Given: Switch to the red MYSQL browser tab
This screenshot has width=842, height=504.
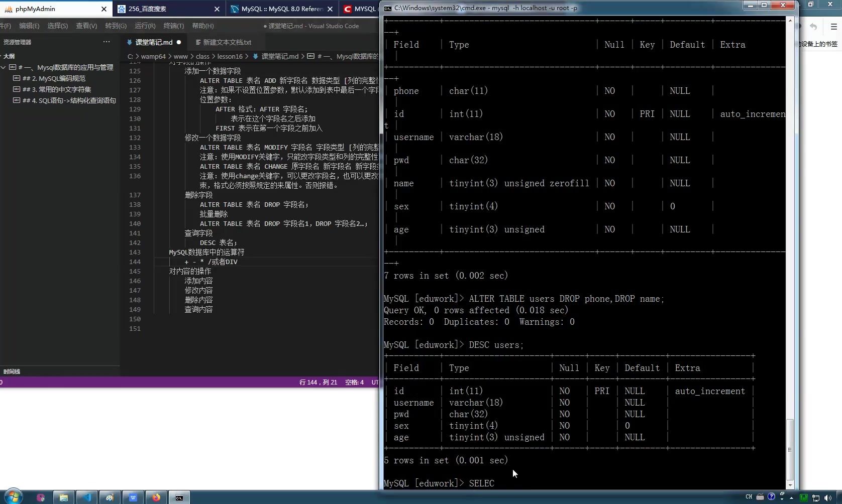Looking at the screenshot, I should click(x=360, y=9).
